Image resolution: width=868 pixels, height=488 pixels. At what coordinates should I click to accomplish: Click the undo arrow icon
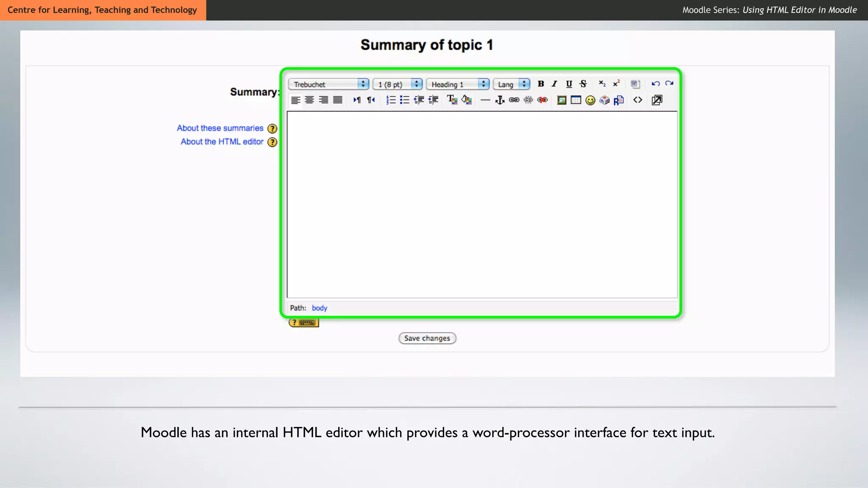pyautogui.click(x=655, y=83)
